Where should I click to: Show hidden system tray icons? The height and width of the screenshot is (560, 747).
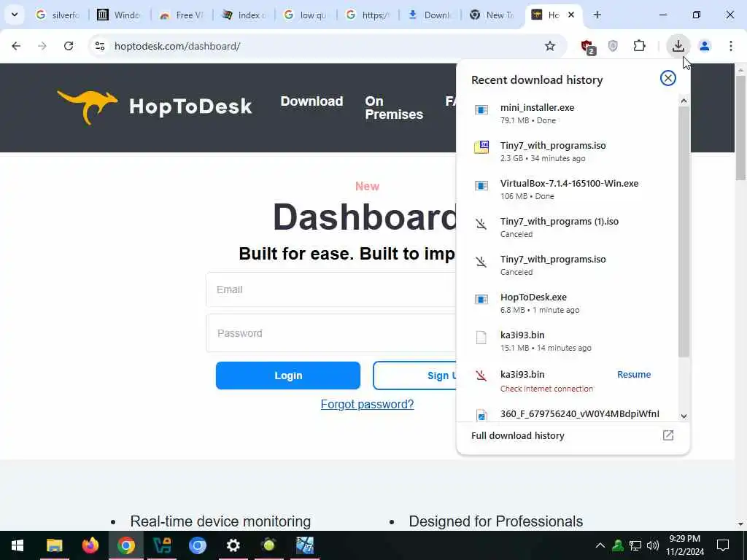pyautogui.click(x=600, y=545)
